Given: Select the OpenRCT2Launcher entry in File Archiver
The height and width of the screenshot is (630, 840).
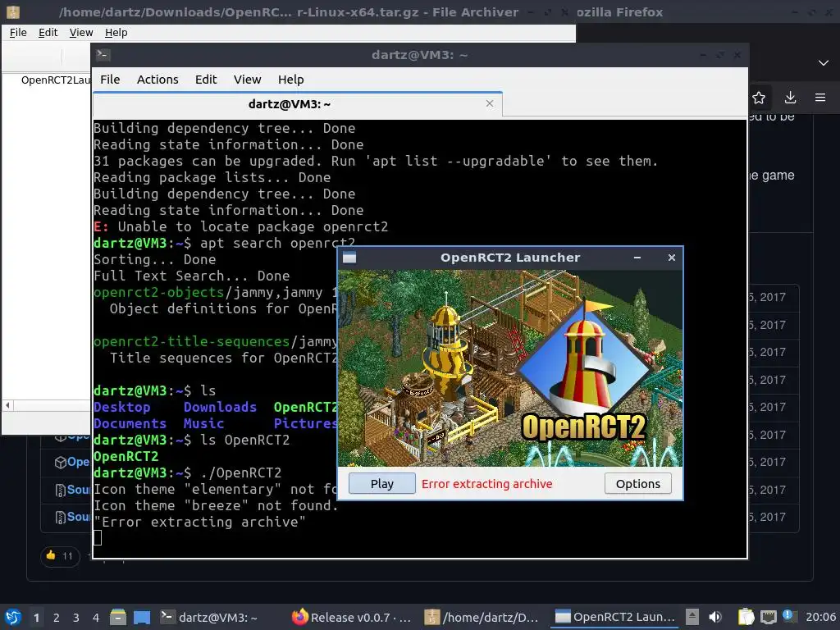Looking at the screenshot, I should [x=56, y=80].
